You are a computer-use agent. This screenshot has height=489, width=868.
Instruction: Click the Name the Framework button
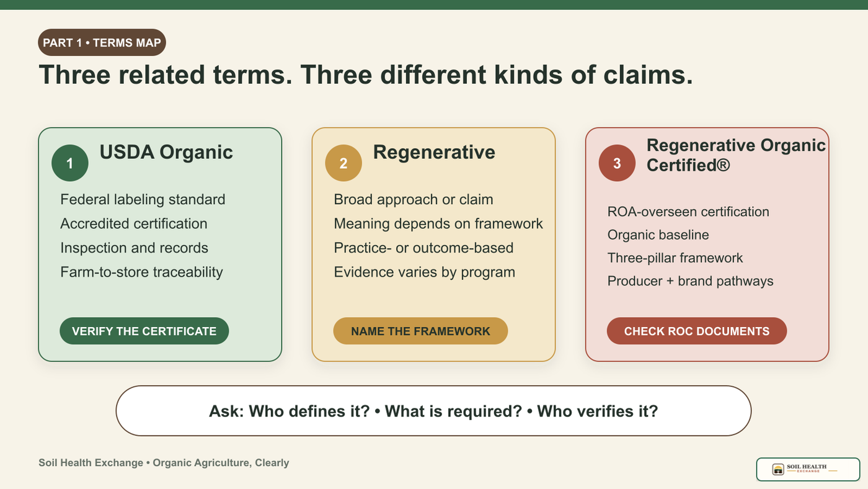pos(420,331)
